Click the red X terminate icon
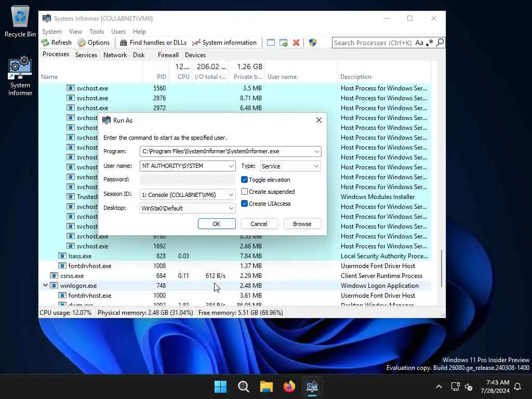 click(296, 43)
